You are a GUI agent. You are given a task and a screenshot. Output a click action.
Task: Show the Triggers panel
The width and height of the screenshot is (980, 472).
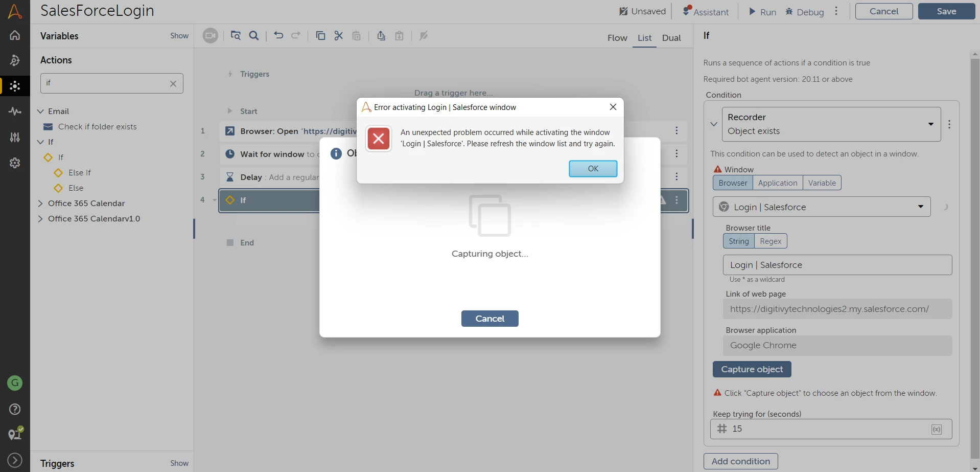pyautogui.click(x=179, y=463)
